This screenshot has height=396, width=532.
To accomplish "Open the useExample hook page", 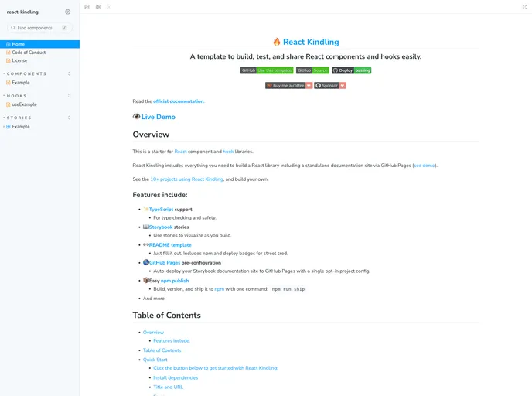I will (24, 104).
